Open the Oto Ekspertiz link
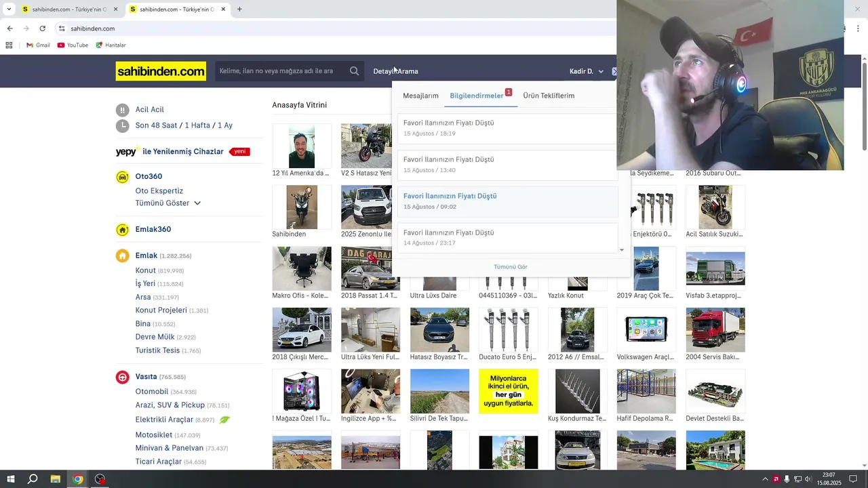 159,191
